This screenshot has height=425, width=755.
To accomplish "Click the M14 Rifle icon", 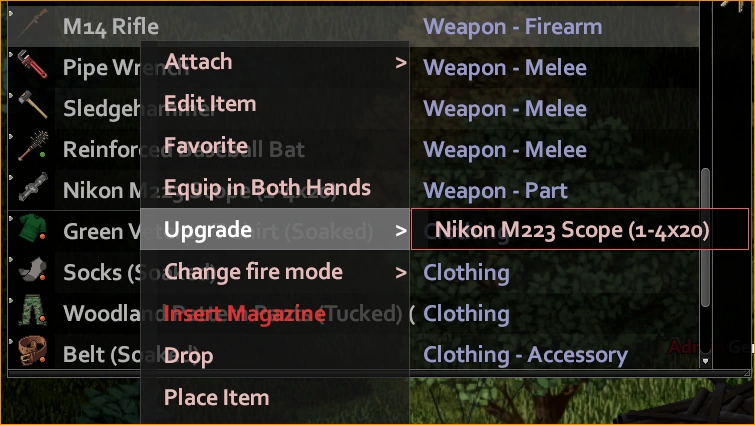I will pyautogui.click(x=33, y=24).
